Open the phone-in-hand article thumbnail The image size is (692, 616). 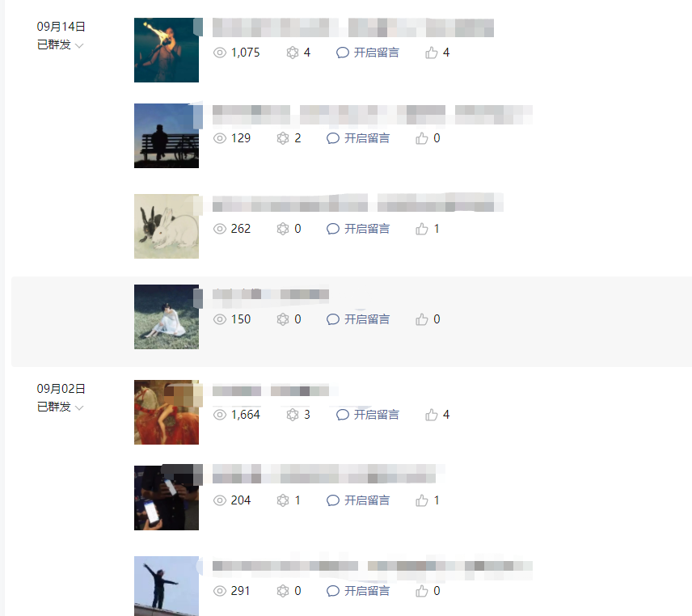167,498
